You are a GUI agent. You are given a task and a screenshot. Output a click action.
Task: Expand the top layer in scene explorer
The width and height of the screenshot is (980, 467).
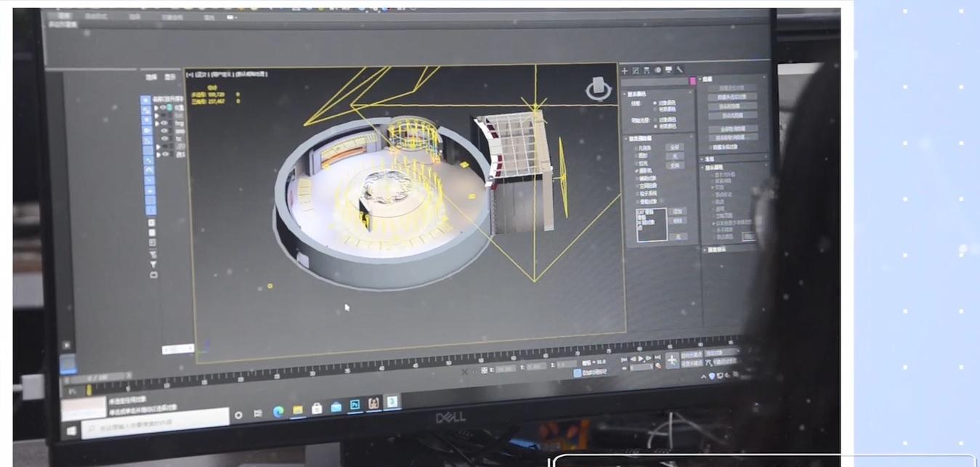156,107
